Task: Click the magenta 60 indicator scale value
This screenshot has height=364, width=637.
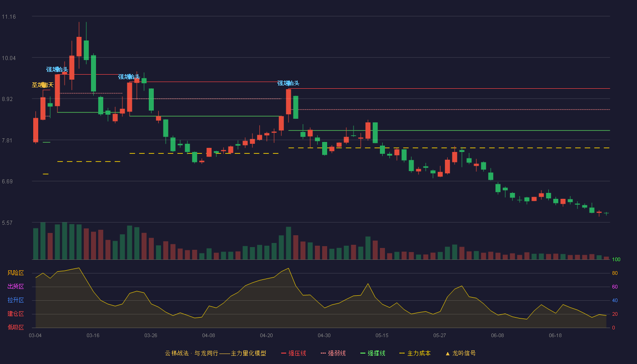Action: click(x=615, y=287)
